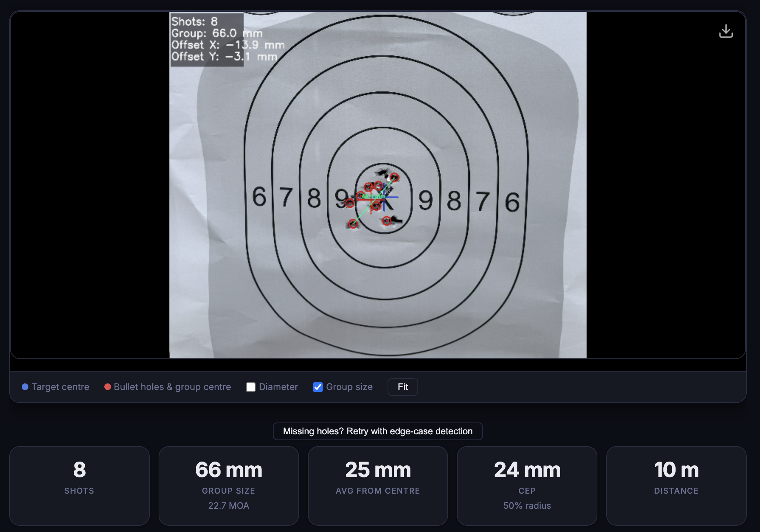Viewport: 760px width, 532px height.
Task: Click the blue target centre crosshair marker
Action: [x=385, y=198]
